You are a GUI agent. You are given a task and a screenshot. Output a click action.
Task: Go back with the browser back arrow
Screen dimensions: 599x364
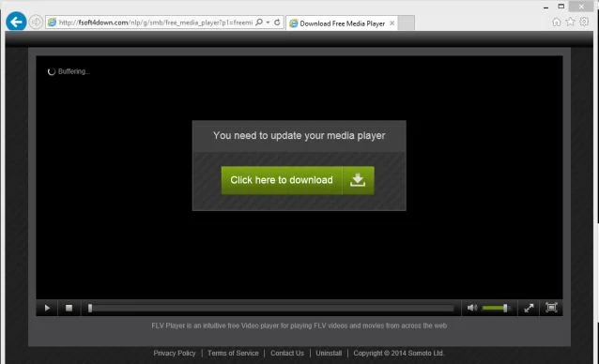16,22
